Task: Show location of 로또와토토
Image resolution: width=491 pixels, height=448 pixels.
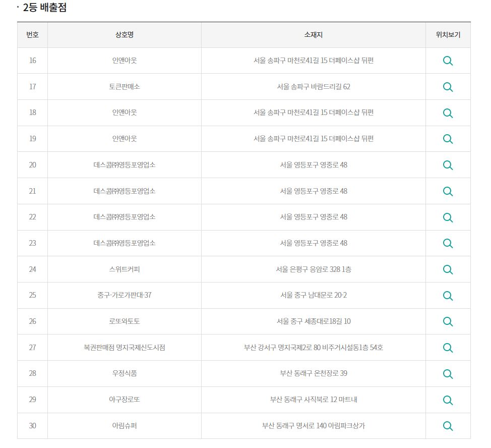Action: (448, 322)
